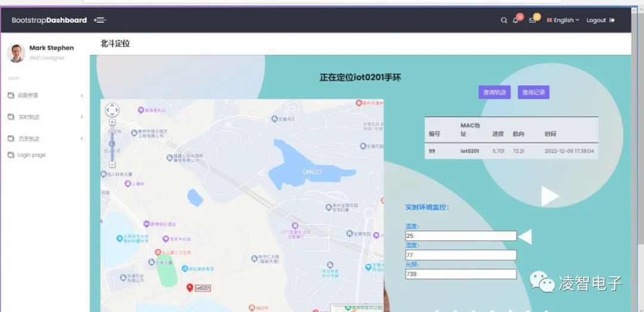Click the 光照 input field showing 738
Viewport: 644px width, 312px height.
pyautogui.click(x=461, y=274)
